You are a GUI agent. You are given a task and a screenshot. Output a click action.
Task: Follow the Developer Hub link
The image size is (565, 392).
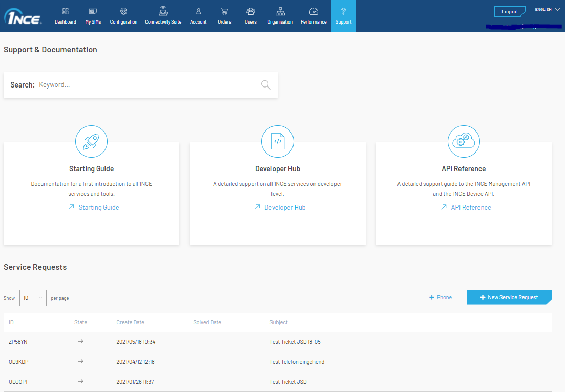(284, 208)
